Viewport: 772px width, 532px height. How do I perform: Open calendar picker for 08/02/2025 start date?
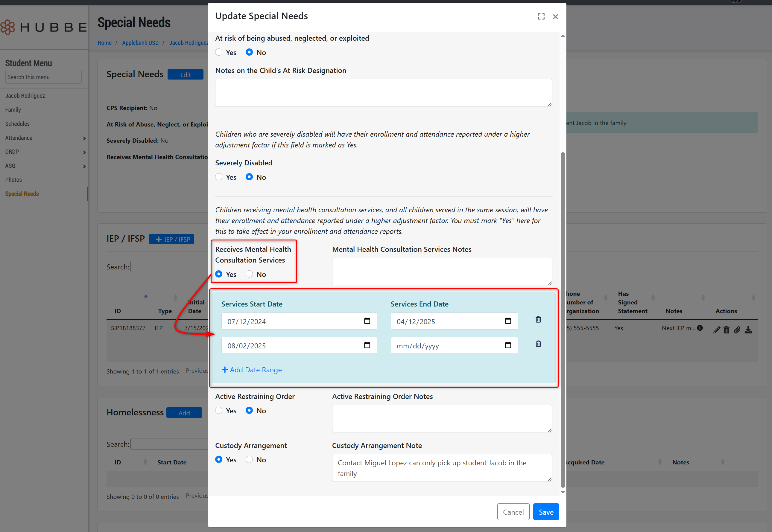(367, 345)
